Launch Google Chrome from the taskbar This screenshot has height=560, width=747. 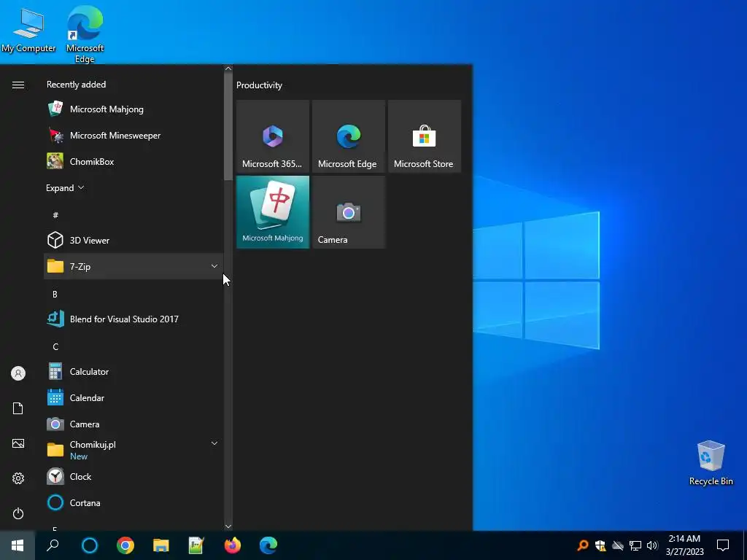point(125,545)
